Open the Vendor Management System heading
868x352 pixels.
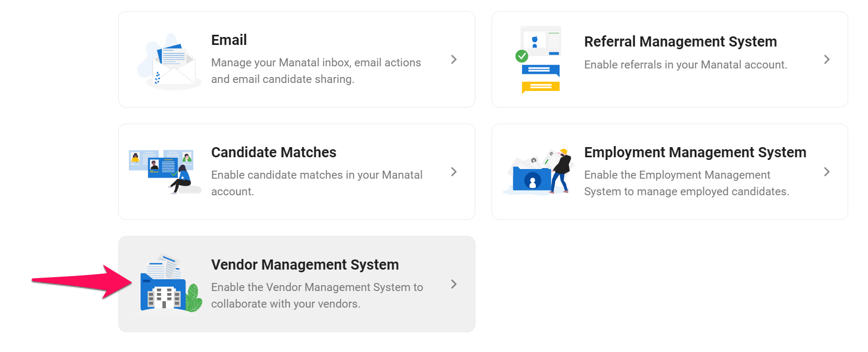coord(305,265)
